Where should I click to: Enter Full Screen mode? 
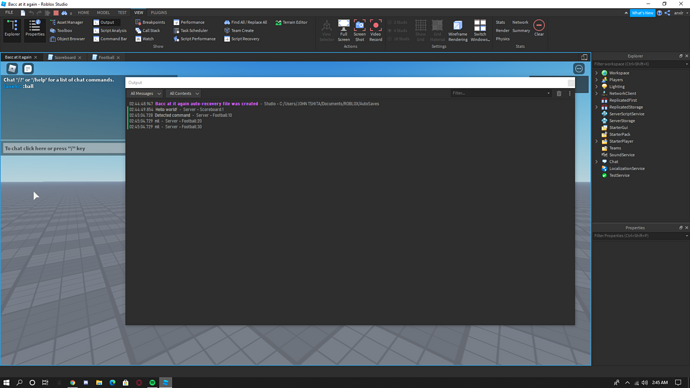344,30
